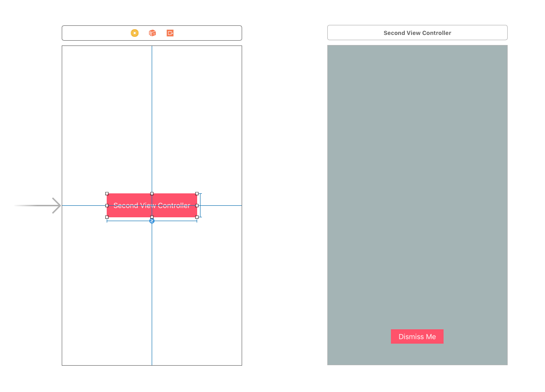Click left-middle resize handle of selected button
The width and height of the screenshot is (545, 392).
tap(107, 205)
